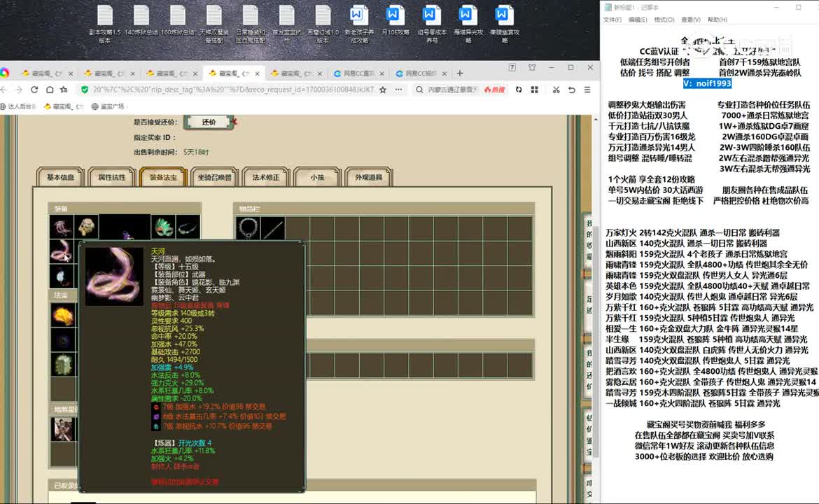
Task: Open the 组号零成本养号 WPS document
Action: tap(432, 24)
